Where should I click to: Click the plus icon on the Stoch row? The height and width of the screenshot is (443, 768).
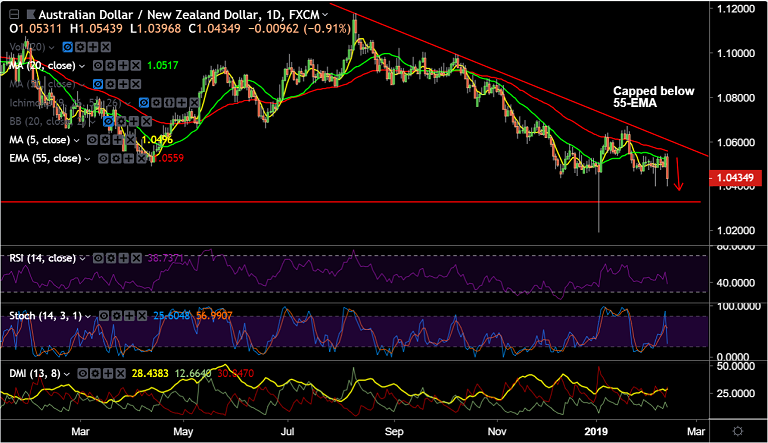(x=129, y=316)
